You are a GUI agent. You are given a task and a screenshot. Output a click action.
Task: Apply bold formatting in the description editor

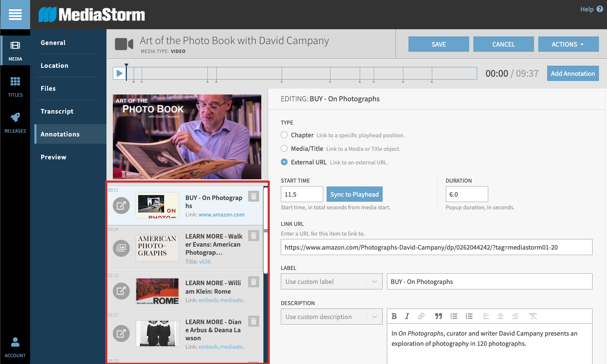click(394, 316)
